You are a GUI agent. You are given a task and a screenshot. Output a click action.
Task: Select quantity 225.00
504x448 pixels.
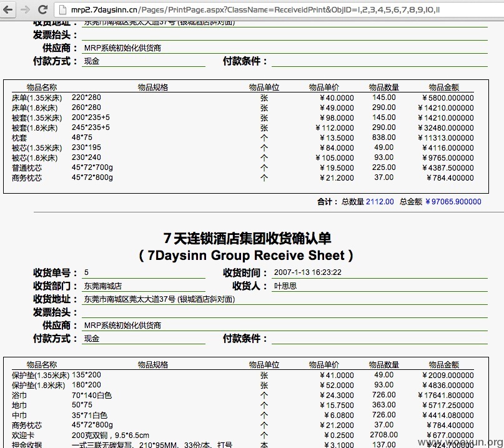tap(384, 167)
